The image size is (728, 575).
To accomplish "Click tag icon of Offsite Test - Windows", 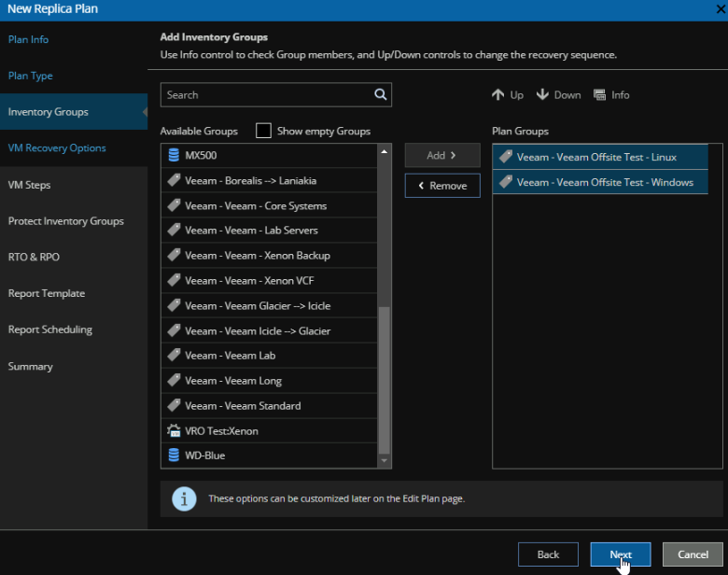I will coord(506,182).
